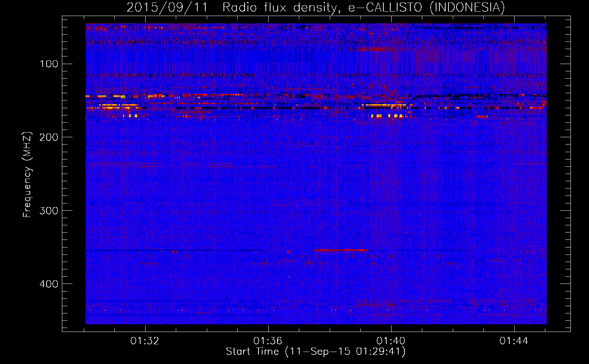Click the 01:36 time tick label
Screen dimensions: 589x364
[x=268, y=341]
